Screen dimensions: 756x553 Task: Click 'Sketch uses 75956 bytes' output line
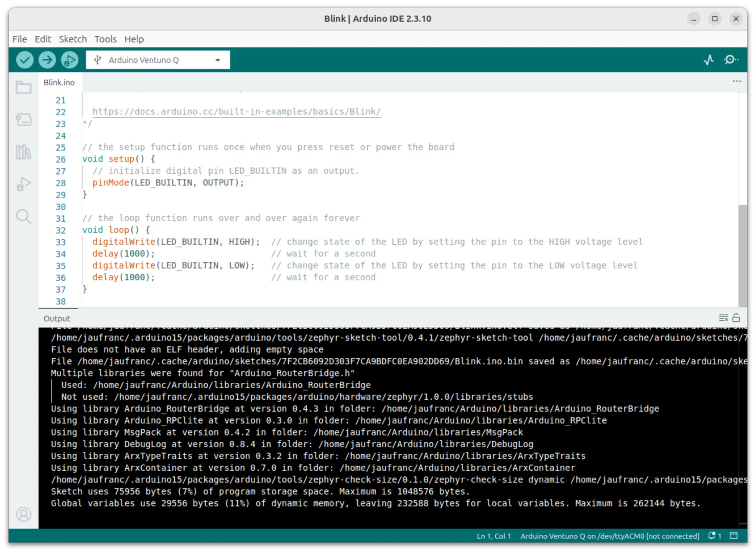click(x=260, y=491)
